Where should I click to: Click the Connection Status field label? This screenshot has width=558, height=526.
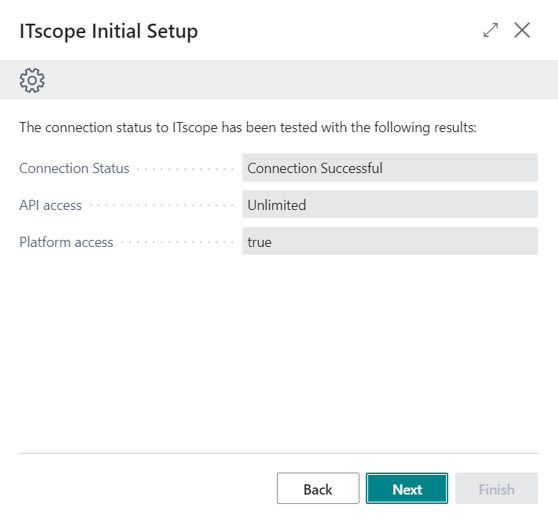(74, 168)
